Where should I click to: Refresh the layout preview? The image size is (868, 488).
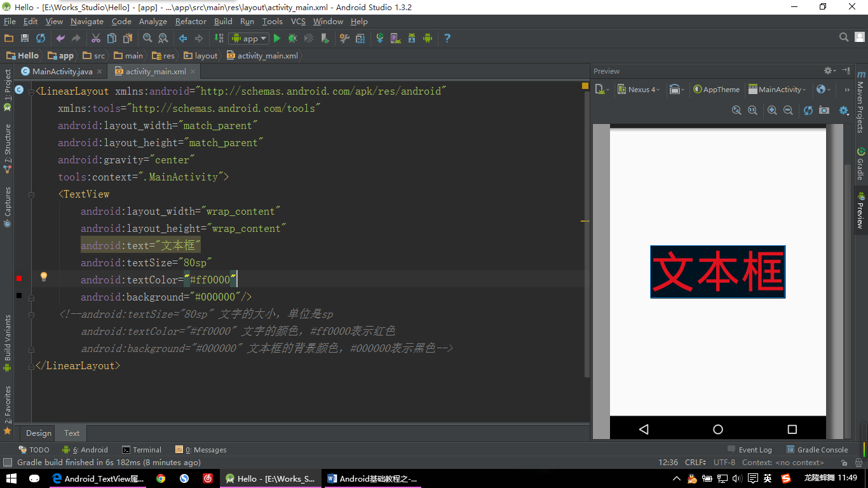coord(808,110)
